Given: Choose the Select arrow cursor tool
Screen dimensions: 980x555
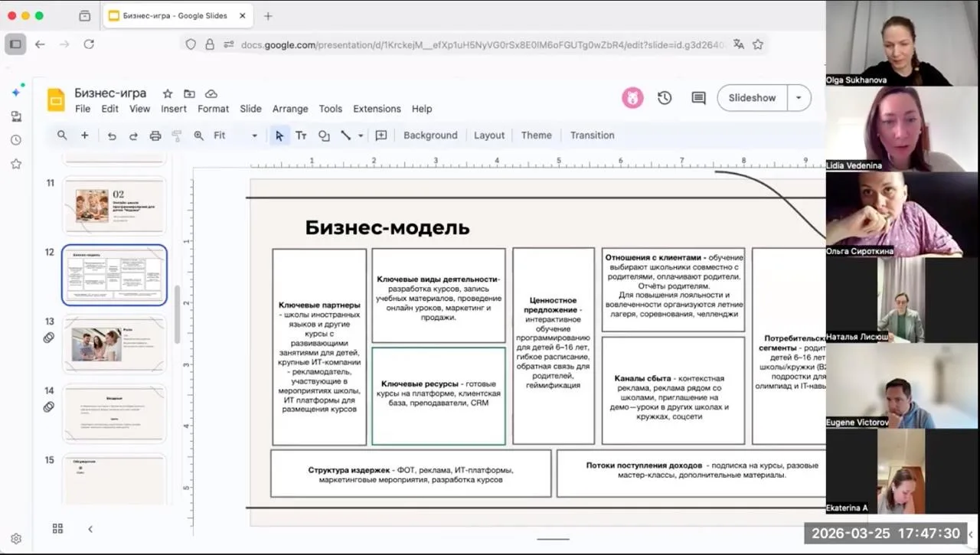Looking at the screenshot, I should [x=279, y=135].
